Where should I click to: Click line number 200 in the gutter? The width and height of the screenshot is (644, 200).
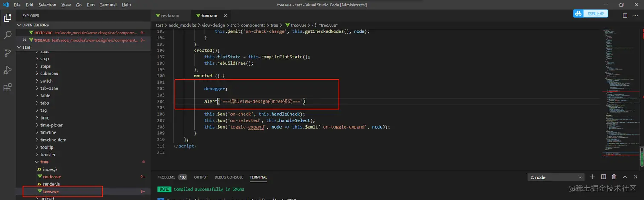coord(161,76)
